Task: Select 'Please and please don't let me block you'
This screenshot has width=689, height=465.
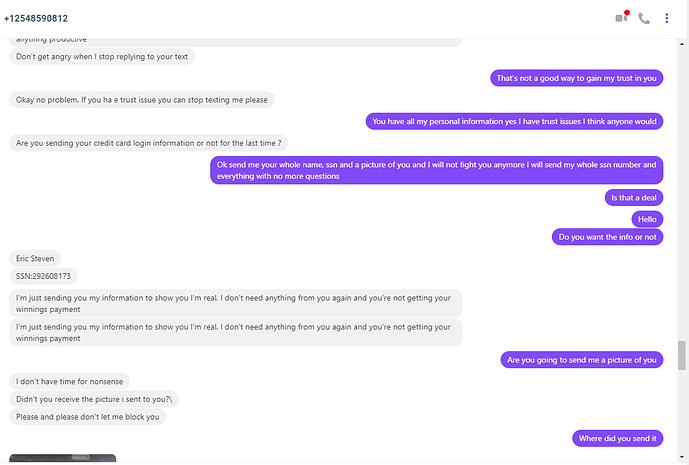Action: click(x=87, y=417)
